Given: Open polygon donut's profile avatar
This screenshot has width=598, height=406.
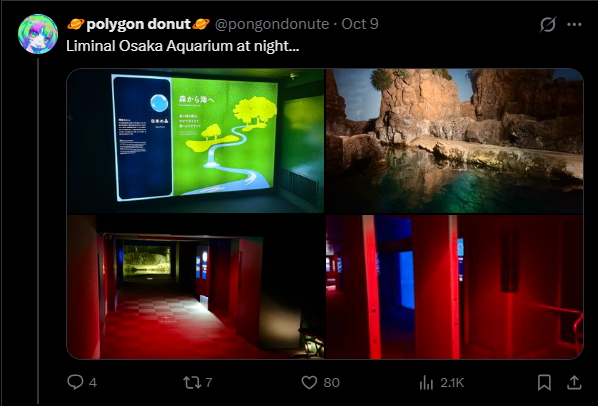Looking at the screenshot, I should click(x=38, y=34).
